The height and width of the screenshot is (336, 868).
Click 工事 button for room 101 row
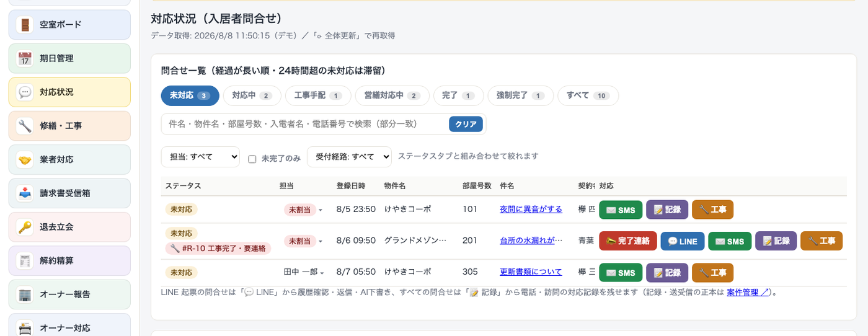point(712,210)
